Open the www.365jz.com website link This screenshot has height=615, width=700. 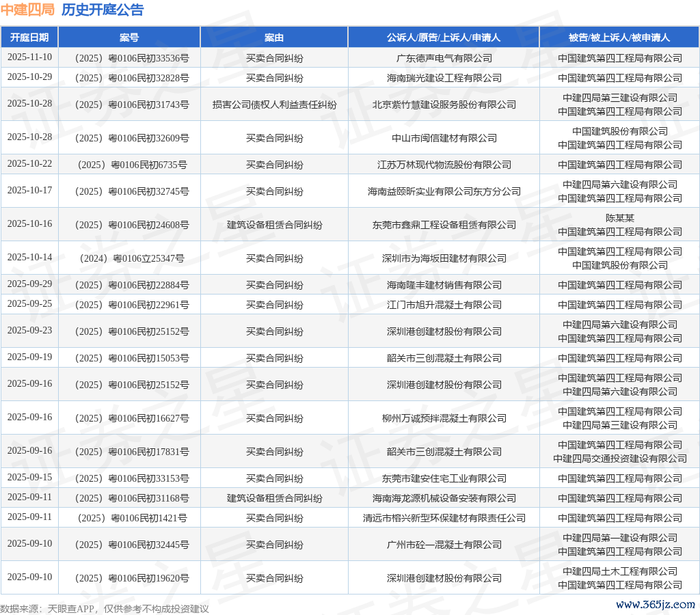[x=655, y=605]
